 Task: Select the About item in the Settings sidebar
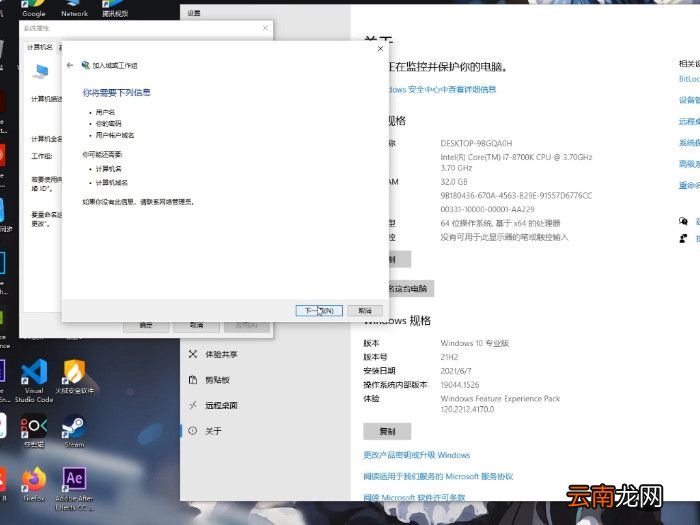click(x=213, y=431)
